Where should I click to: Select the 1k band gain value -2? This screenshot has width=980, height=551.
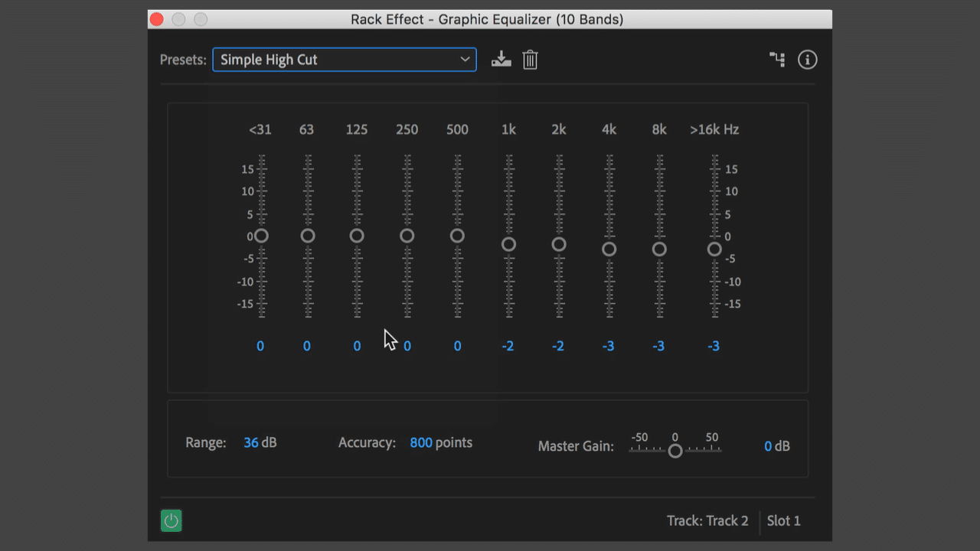click(x=508, y=346)
